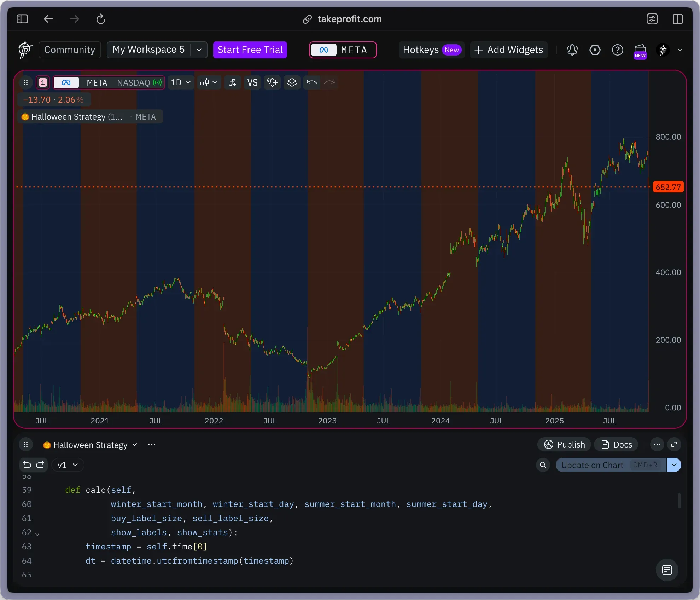Image resolution: width=700 pixels, height=600 pixels.
Task: Click the Publish button
Action: (x=564, y=445)
